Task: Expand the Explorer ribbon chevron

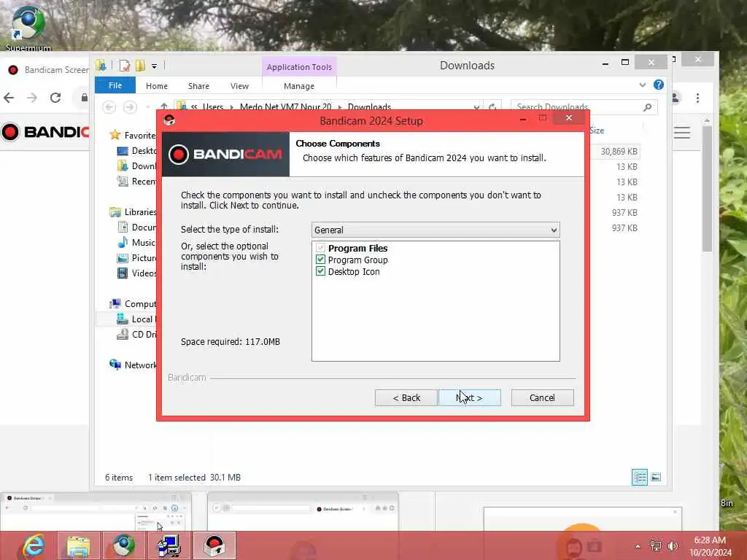Action: 642,85
